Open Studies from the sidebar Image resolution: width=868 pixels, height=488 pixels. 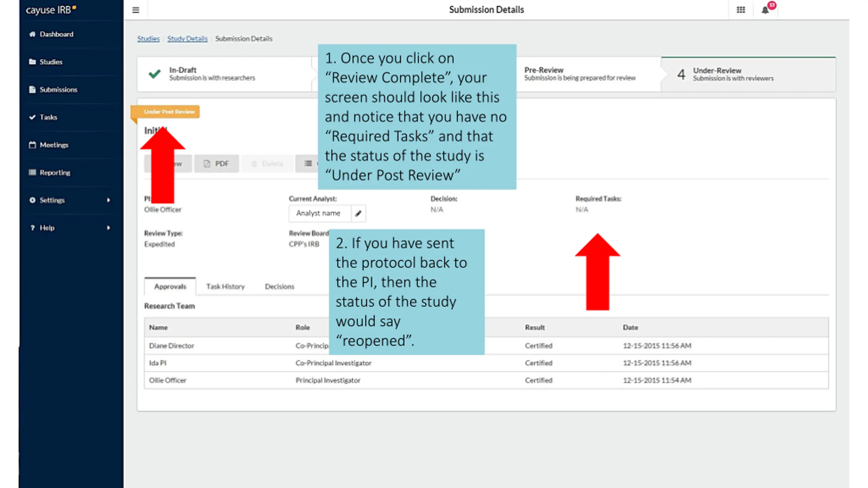click(46, 62)
